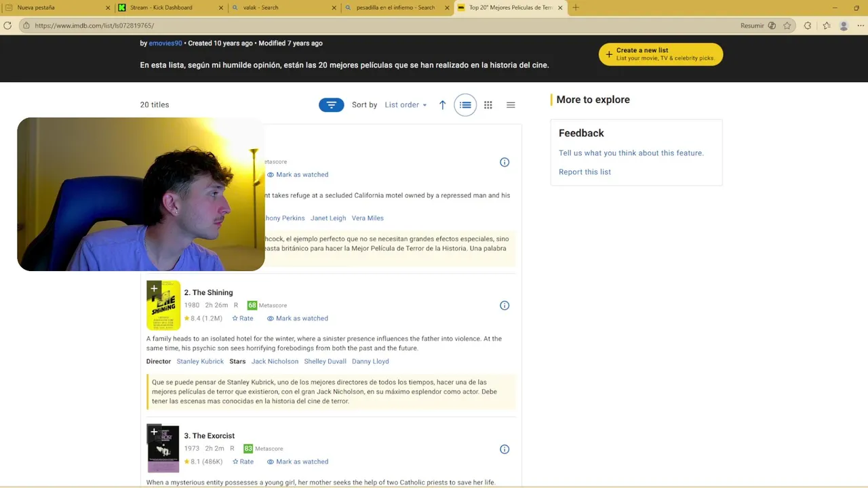The image size is (868, 488).
Task: Select grid view
Action: pos(488,105)
